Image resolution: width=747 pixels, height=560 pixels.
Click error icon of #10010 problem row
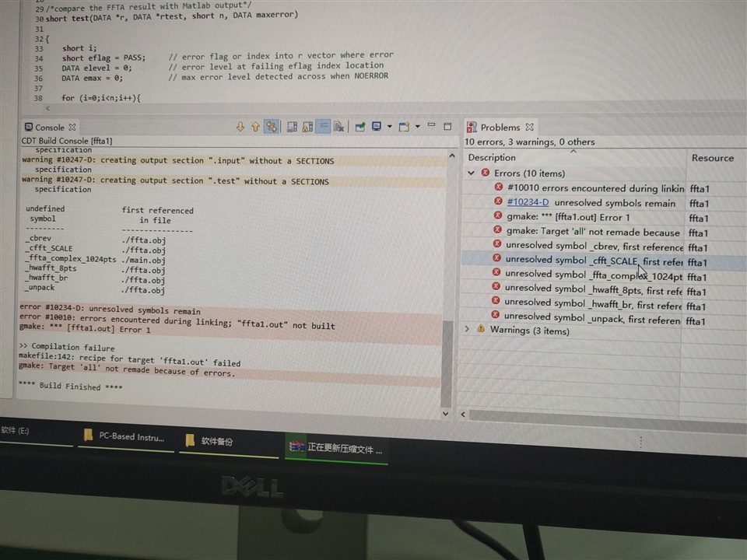point(498,187)
